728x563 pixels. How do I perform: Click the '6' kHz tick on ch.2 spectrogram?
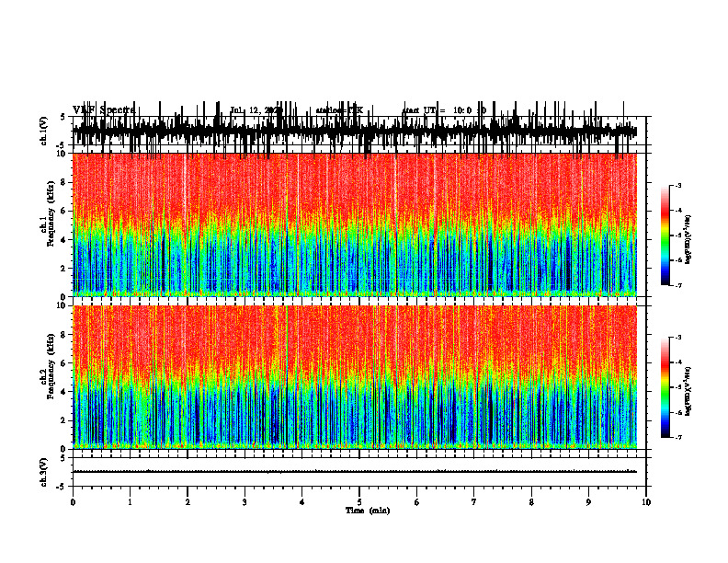click(x=63, y=363)
